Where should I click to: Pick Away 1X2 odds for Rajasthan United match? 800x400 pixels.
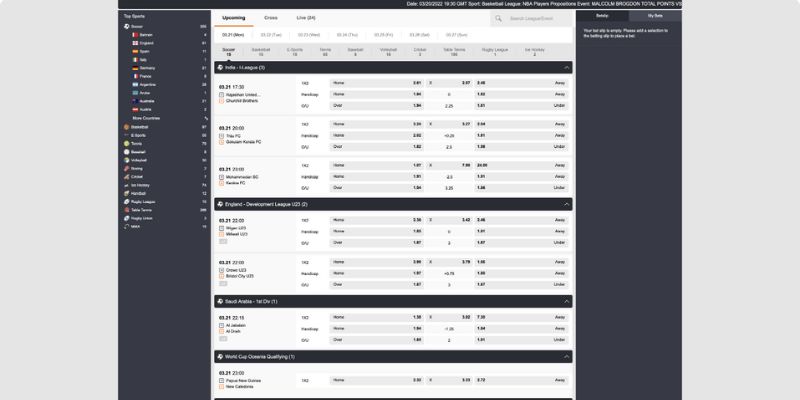point(521,83)
